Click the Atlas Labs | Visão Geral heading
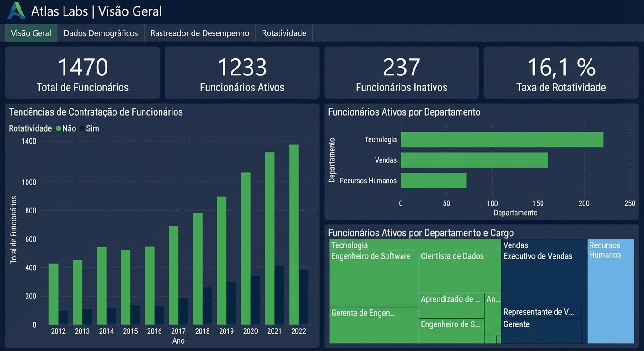 coord(97,11)
